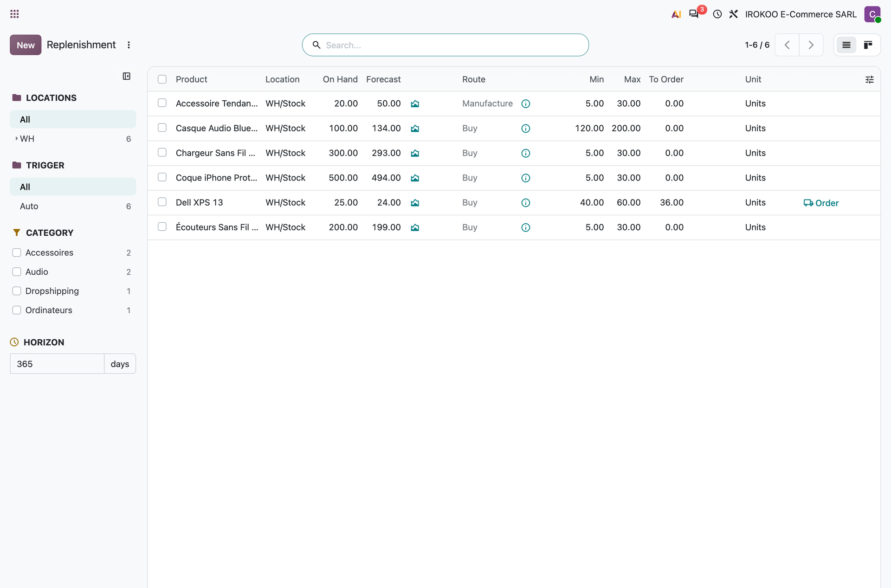Edit the 60.00 Max for Dell XPS 13

(628, 202)
